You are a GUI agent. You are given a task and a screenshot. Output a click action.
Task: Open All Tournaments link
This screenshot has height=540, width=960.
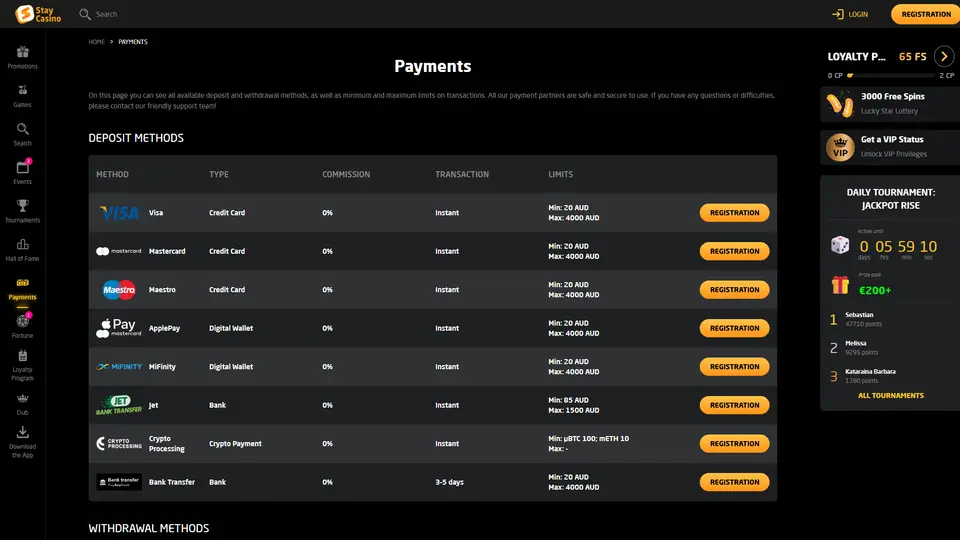pos(890,396)
